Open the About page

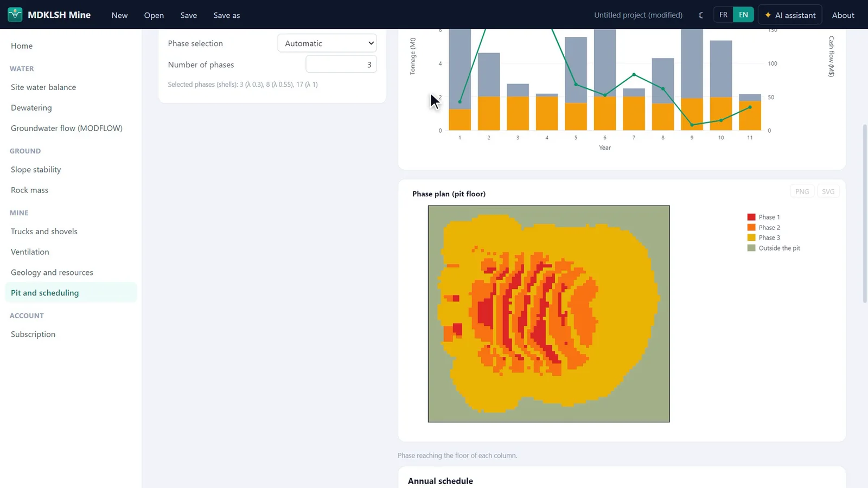coord(843,15)
